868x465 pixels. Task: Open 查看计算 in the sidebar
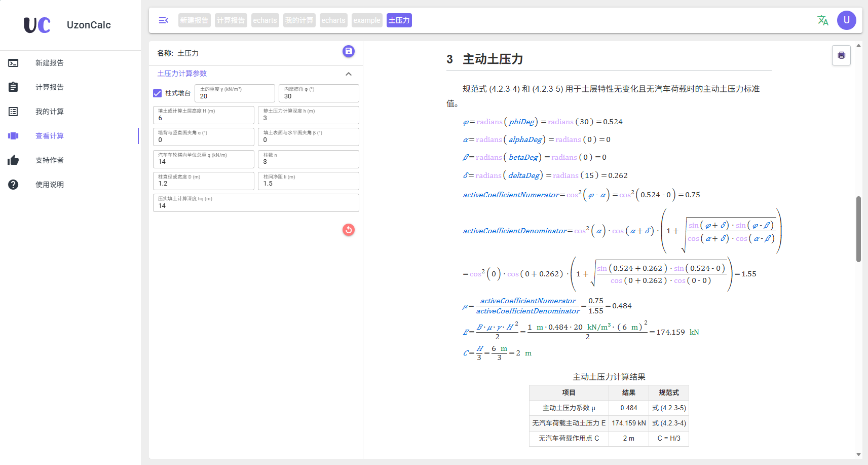click(69, 136)
